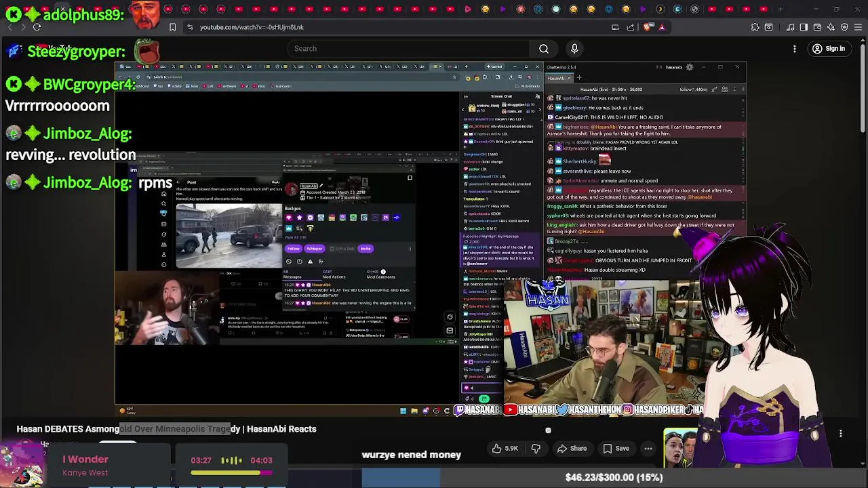Add a new Chatterino tab with the plus

point(578,78)
